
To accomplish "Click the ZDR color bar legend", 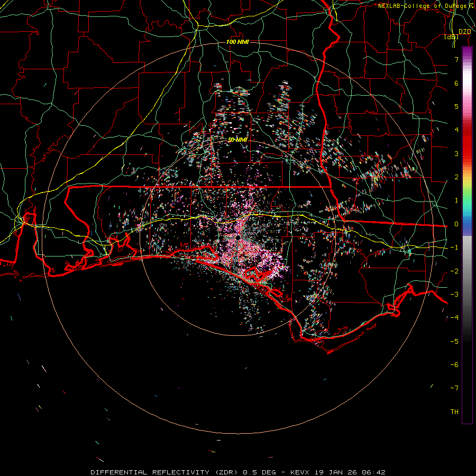I will click(467, 235).
